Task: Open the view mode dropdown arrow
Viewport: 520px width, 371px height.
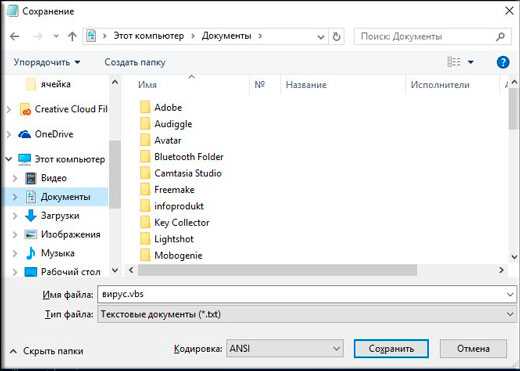Action: [471, 62]
